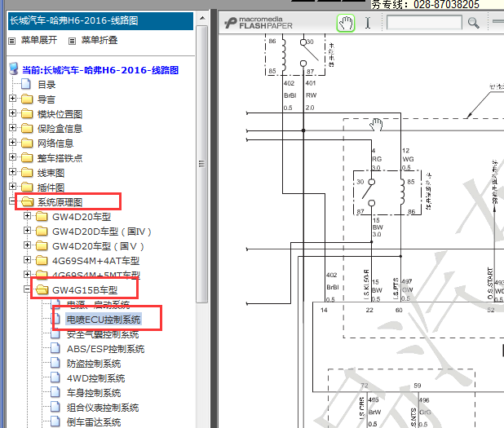Select the 整车搭铁点 tree item

(60, 158)
